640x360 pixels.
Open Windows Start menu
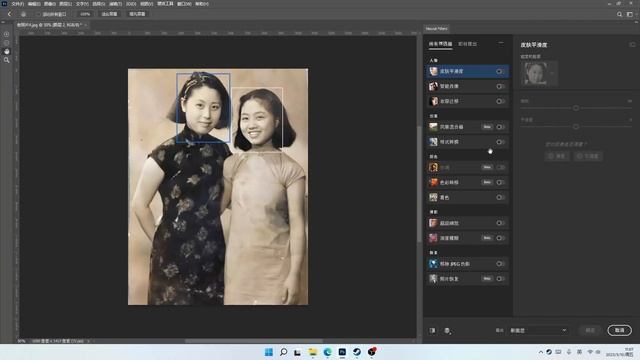tap(269, 352)
